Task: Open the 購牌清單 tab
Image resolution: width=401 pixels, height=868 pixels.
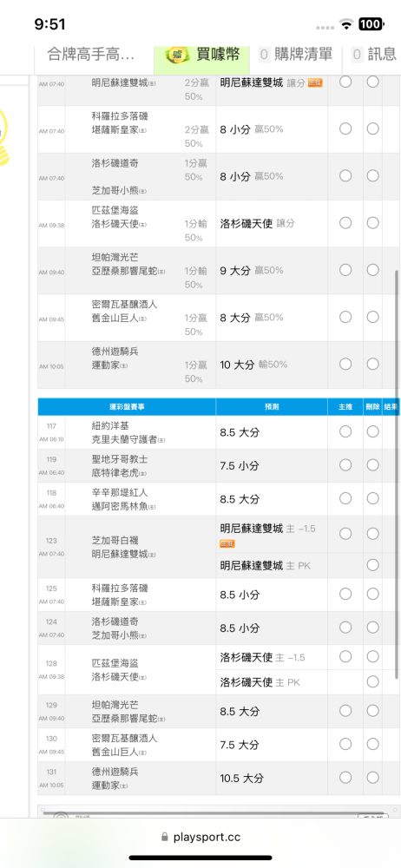Action: pyautogui.click(x=297, y=54)
